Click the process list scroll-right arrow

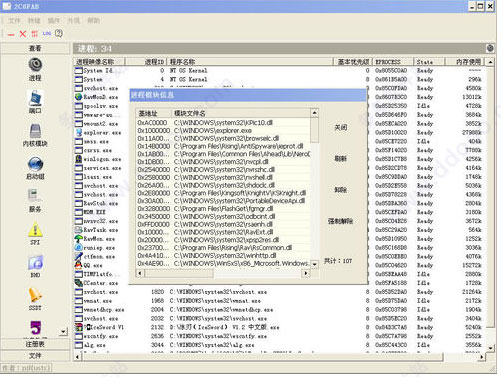pyautogui.click(x=482, y=357)
